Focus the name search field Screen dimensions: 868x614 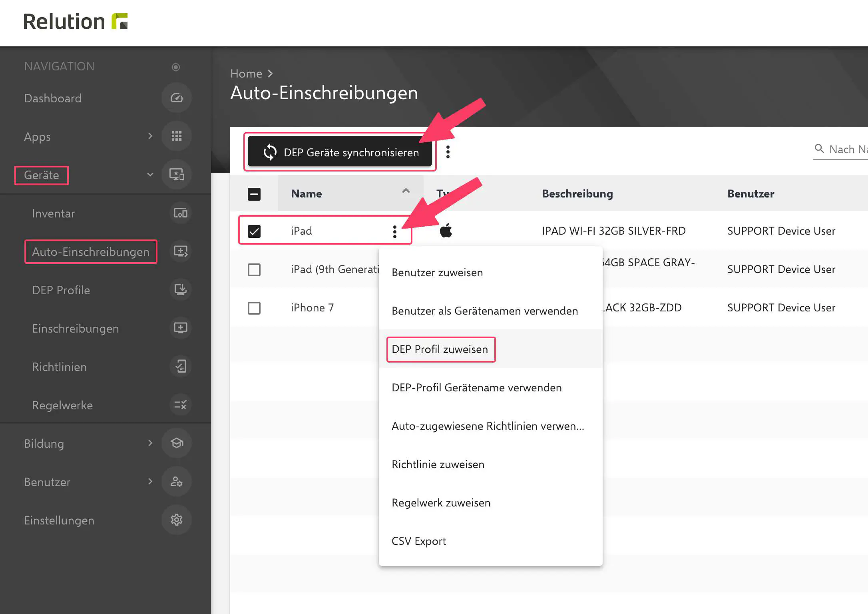pos(847,149)
